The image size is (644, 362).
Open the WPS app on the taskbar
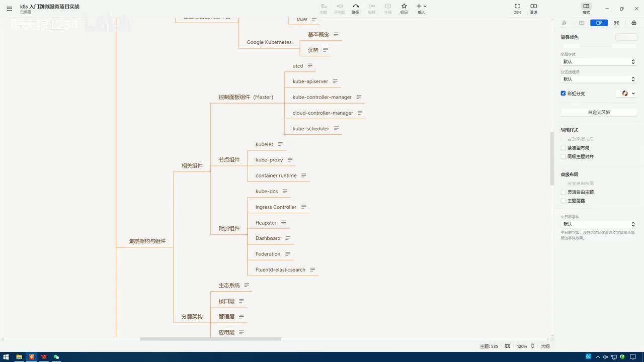pyautogui.click(x=44, y=357)
